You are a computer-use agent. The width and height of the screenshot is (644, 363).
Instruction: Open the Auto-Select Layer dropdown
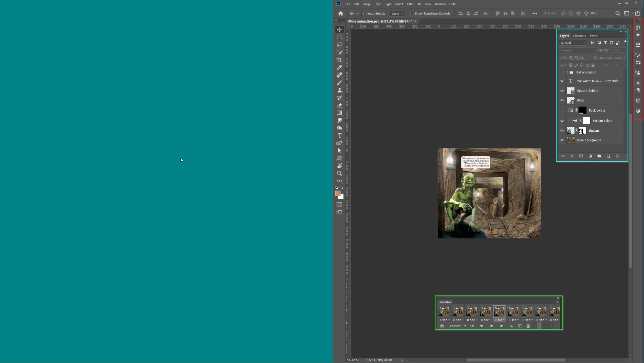point(397,14)
